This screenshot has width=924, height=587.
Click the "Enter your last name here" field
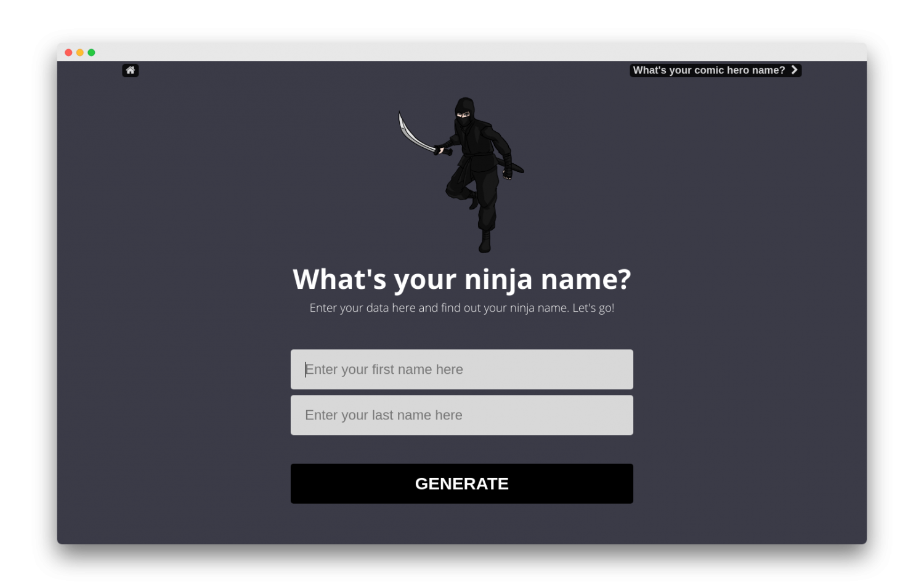click(462, 415)
